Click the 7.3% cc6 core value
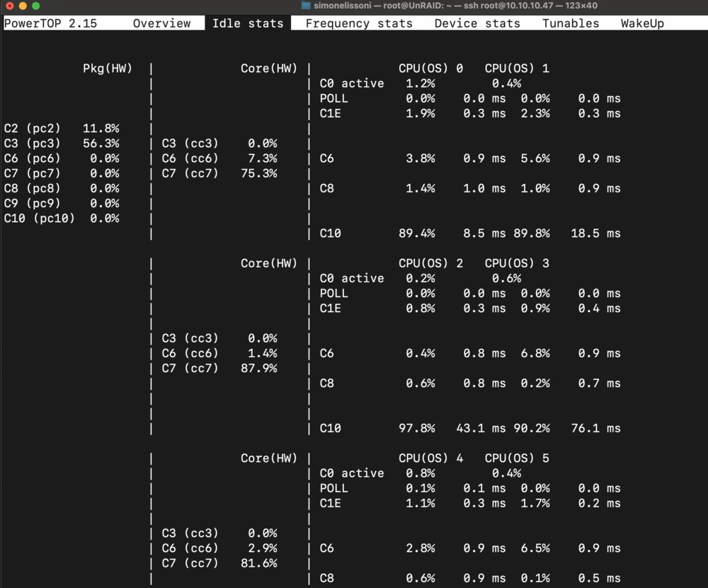 pyautogui.click(x=263, y=158)
